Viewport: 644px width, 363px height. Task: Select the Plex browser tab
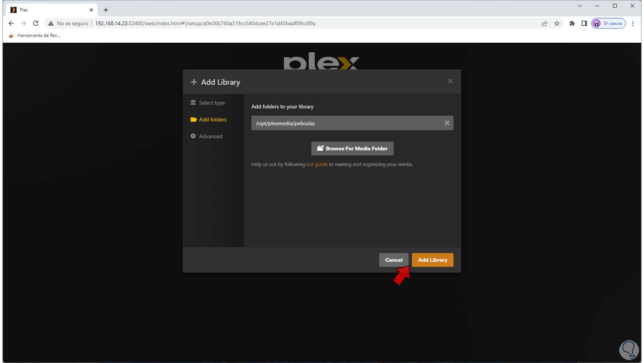(52, 10)
